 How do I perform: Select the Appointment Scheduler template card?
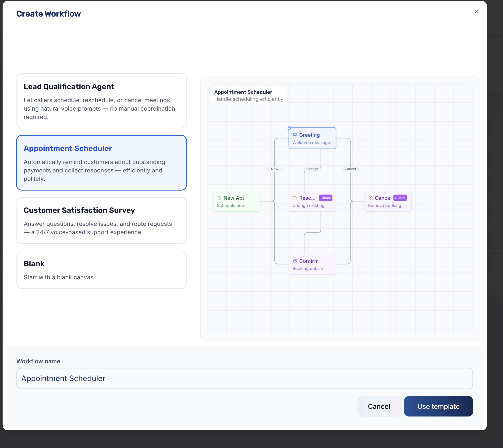[102, 163]
